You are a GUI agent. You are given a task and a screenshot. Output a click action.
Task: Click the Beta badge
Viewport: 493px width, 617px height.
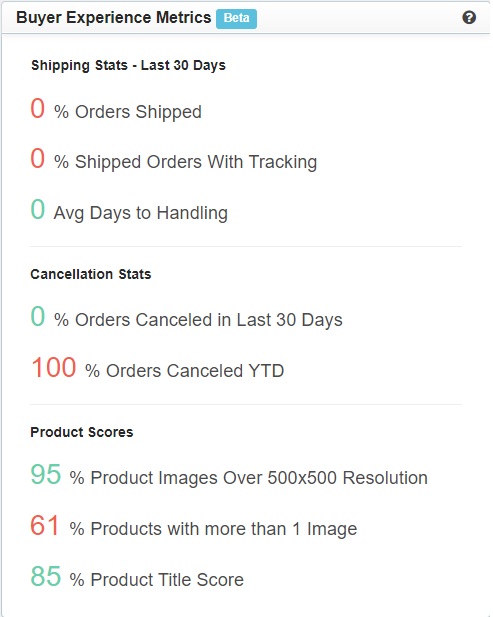point(236,18)
